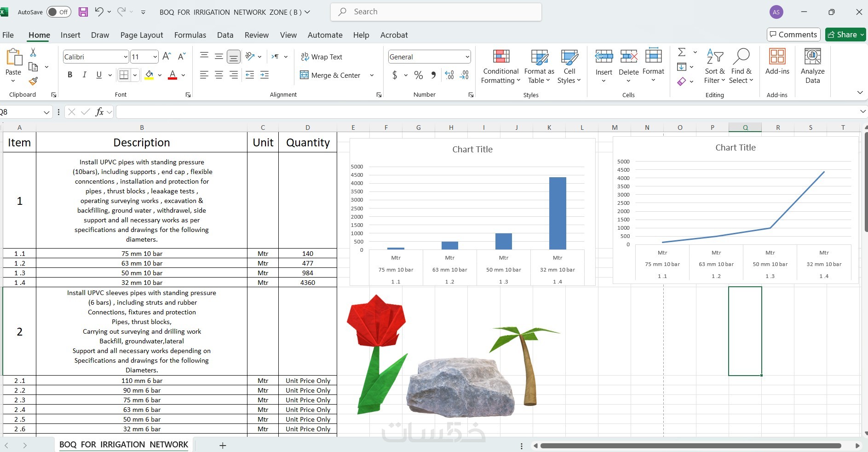The width and height of the screenshot is (868, 452).
Task: Apply percent style number format
Action: coord(419,75)
